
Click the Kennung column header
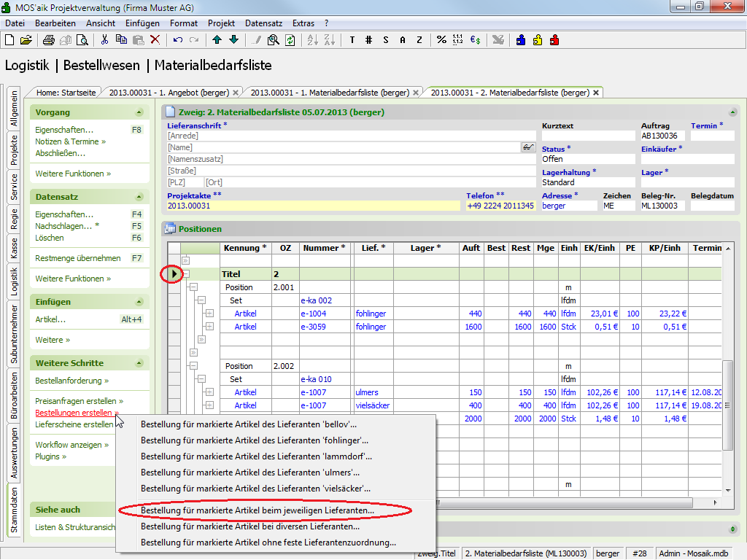[245, 248]
